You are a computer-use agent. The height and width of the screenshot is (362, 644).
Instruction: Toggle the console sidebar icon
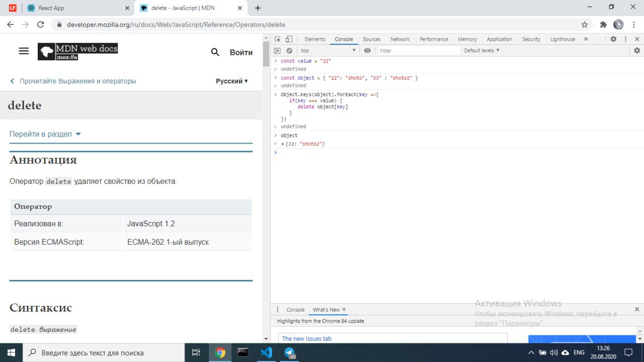277,50
